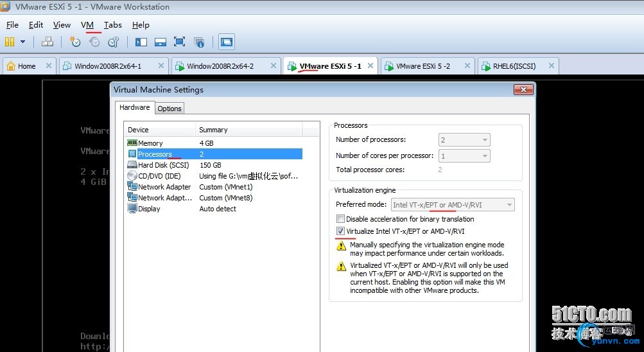The image size is (644, 352).
Task: Close the Virtual Machine Settings dialog
Action: 523,89
